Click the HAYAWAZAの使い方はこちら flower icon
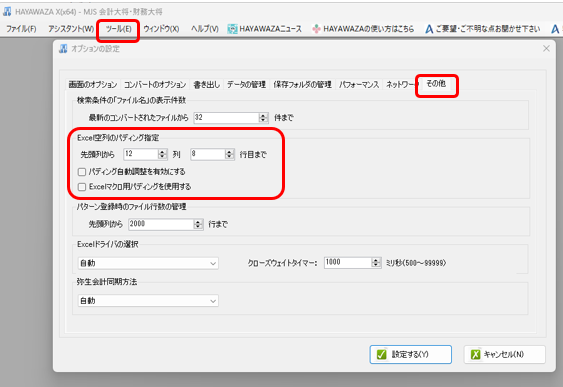 (x=316, y=29)
